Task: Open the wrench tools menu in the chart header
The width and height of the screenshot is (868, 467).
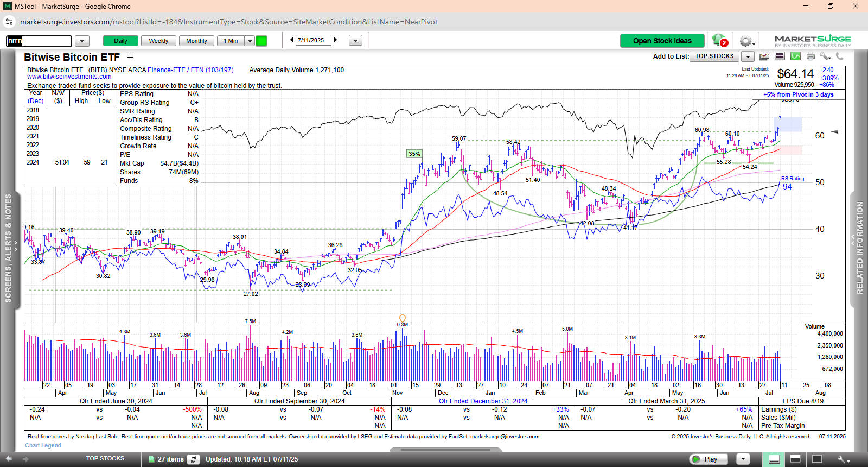Action: [x=825, y=56]
